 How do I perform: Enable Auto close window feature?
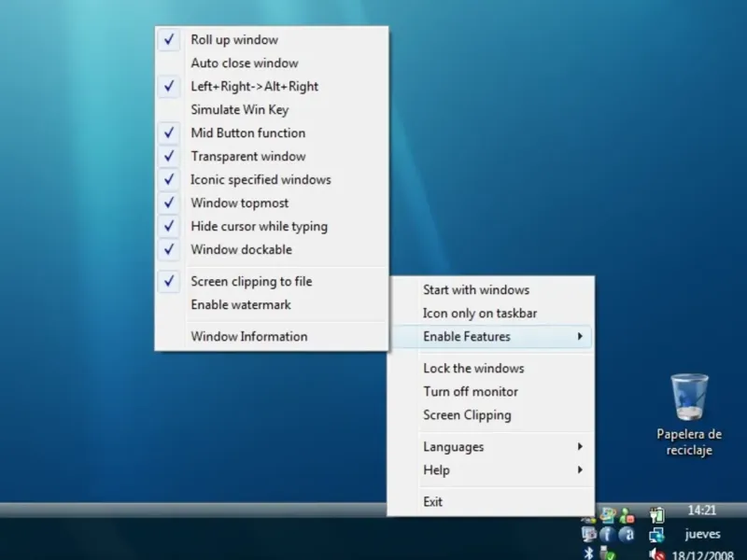[272, 63]
